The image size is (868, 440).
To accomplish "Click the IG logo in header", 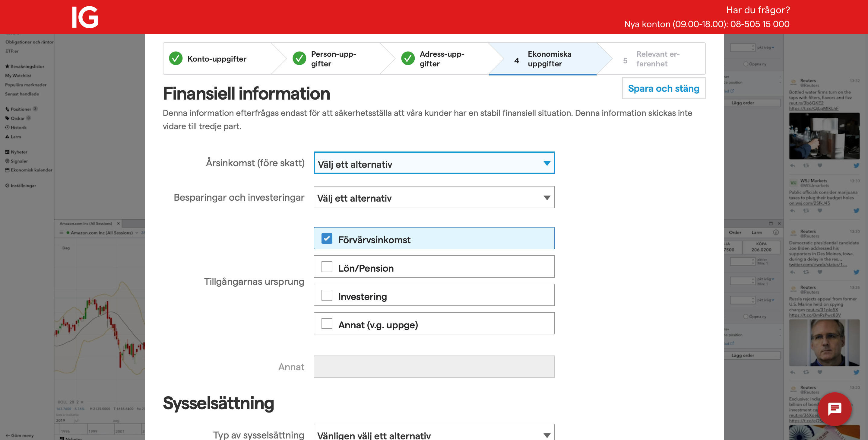I will click(85, 17).
